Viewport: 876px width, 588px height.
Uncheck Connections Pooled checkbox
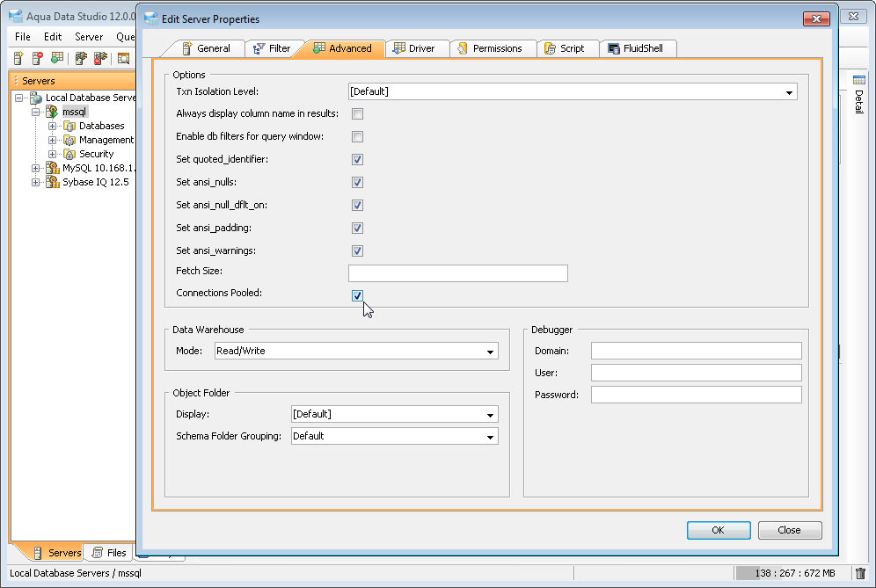coord(358,296)
